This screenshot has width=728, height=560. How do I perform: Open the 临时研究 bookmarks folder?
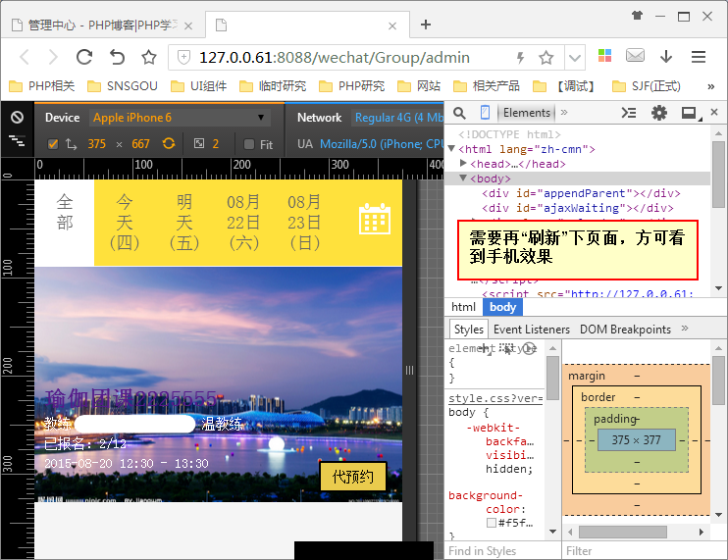click(x=273, y=86)
